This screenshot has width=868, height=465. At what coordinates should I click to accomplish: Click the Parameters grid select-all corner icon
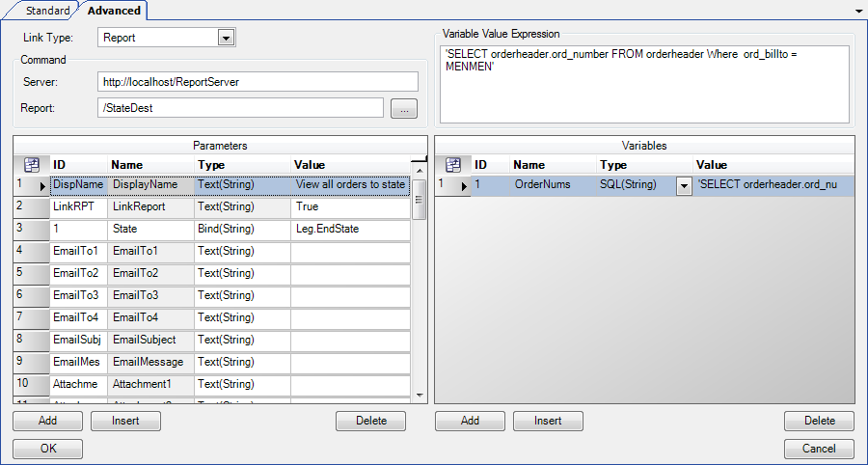(31, 165)
